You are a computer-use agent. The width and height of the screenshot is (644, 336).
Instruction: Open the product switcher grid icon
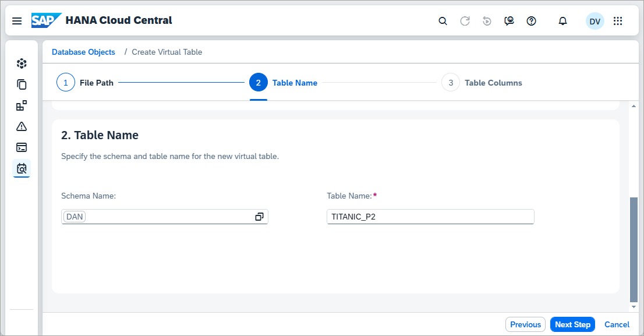click(618, 21)
